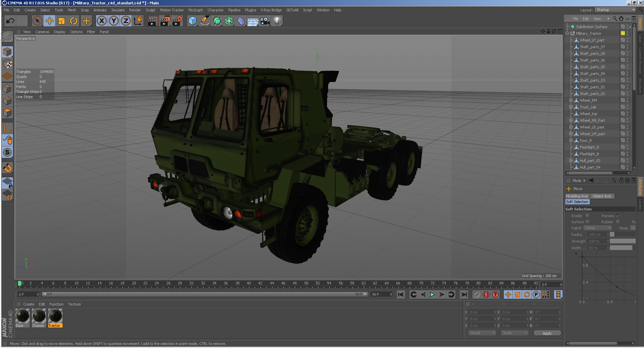The image size is (644, 348).
Task: Render the active view
Action: 153,21
